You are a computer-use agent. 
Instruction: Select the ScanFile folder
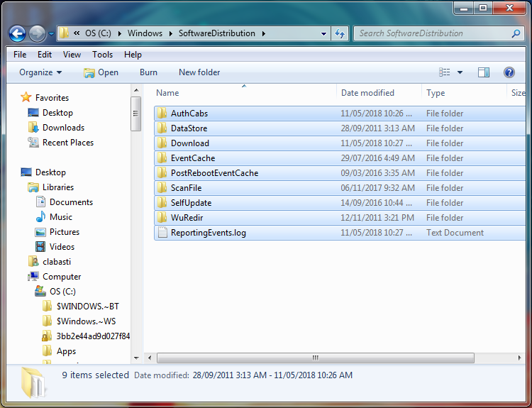(x=340, y=188)
